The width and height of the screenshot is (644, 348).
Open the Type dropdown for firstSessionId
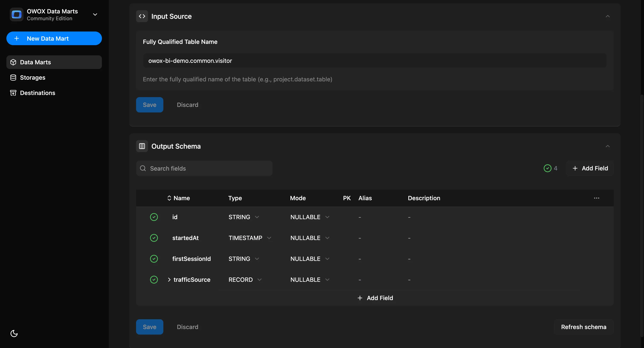coord(258,259)
